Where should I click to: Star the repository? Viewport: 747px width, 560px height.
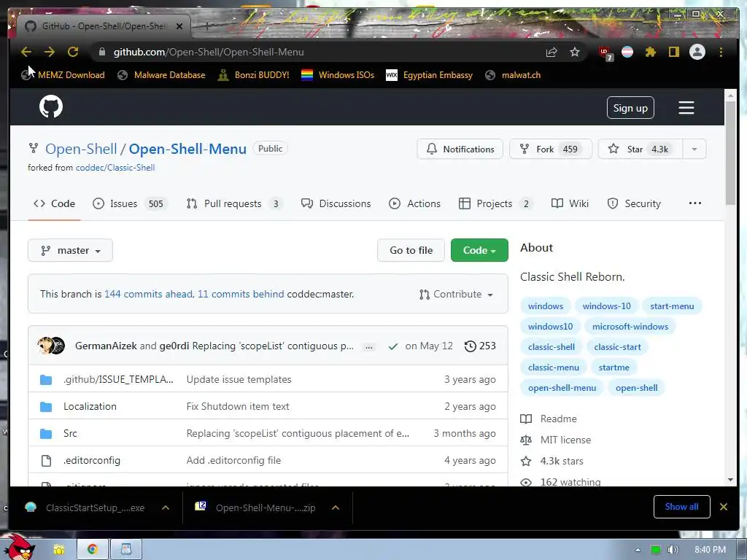coord(640,149)
